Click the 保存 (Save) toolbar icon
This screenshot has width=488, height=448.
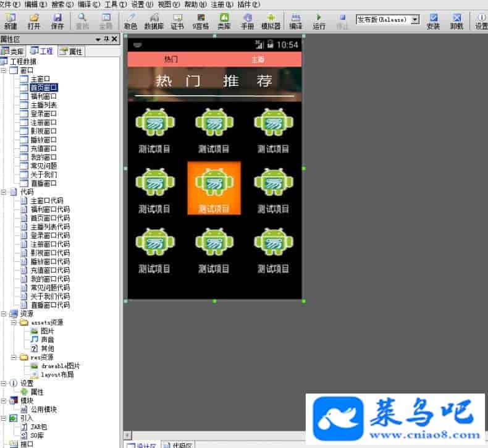click(x=57, y=21)
